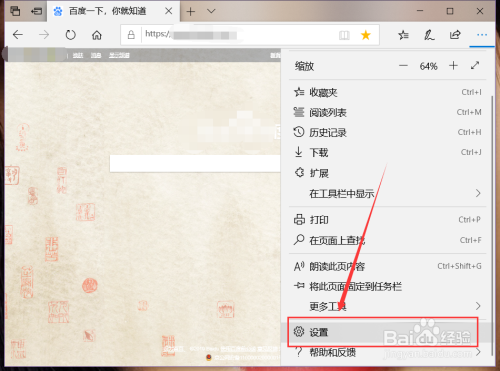The width and height of the screenshot is (500, 371).
Task: Open 历史记录 history menu item
Action: coord(388,132)
